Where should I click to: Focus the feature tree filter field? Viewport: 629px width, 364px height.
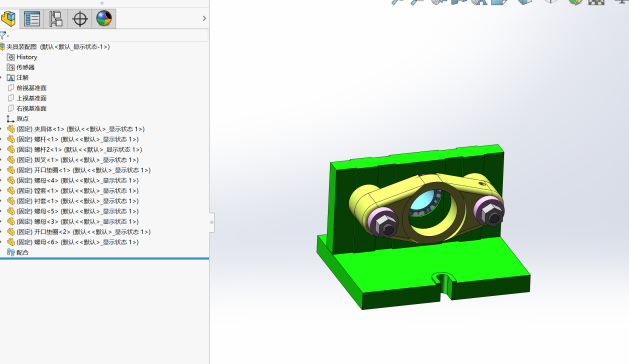108,35
